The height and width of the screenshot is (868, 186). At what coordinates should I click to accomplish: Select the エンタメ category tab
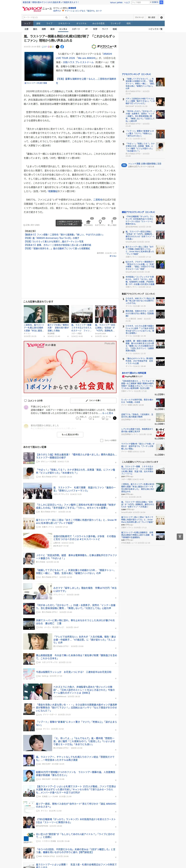(63, 29)
